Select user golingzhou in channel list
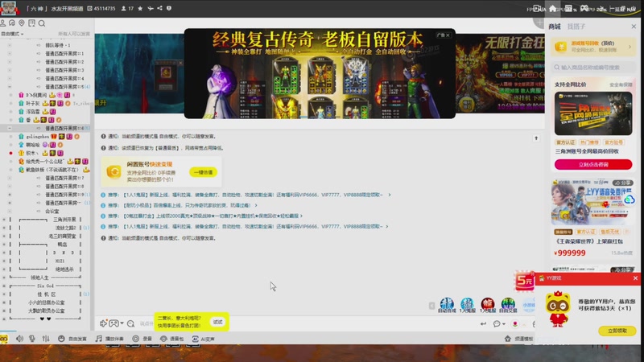644x362 pixels. point(37,136)
